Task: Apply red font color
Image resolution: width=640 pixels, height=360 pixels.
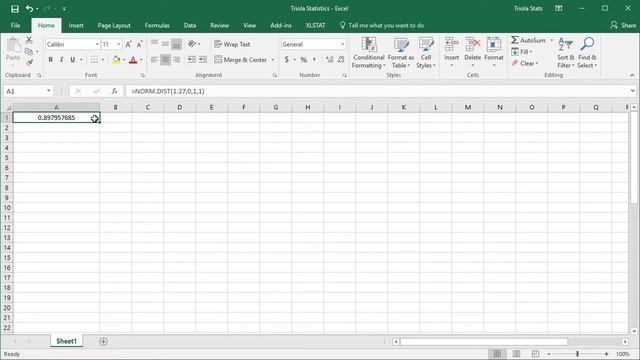Action: pos(133,60)
